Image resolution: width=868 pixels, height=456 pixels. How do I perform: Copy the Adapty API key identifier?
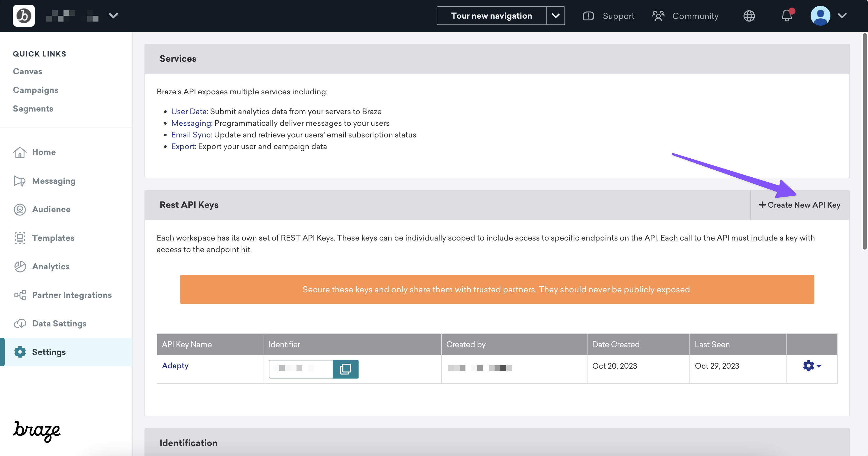(345, 369)
